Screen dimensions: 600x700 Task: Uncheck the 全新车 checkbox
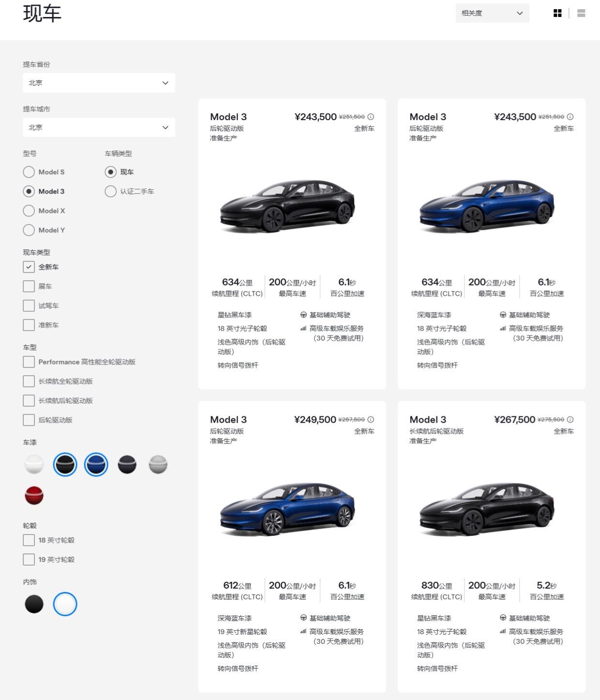tap(29, 267)
